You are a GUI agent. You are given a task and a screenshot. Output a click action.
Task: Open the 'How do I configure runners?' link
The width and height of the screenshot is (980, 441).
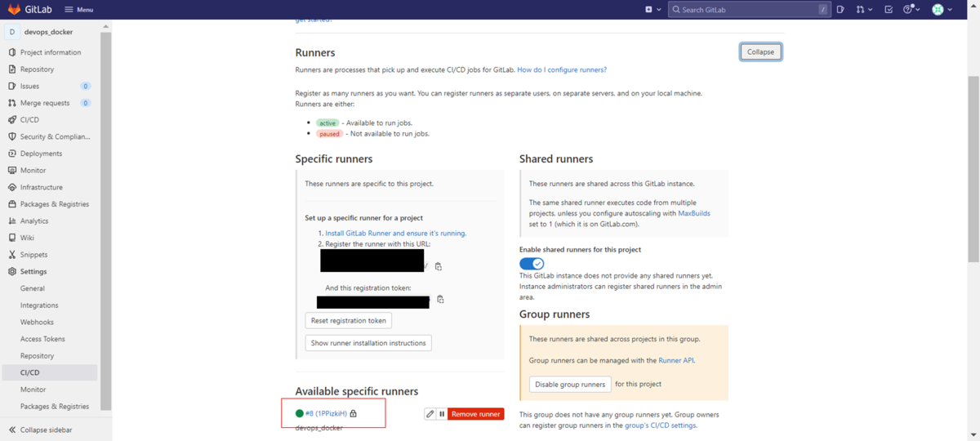click(562, 70)
